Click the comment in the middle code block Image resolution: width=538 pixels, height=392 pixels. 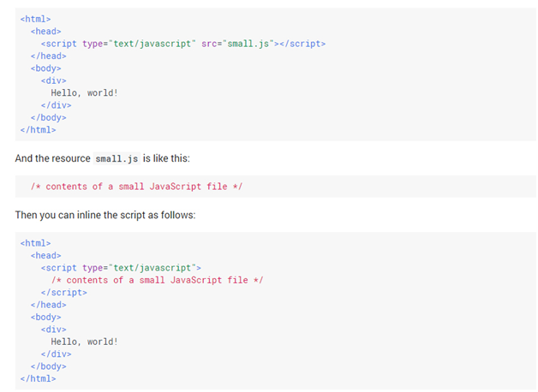[x=136, y=187]
